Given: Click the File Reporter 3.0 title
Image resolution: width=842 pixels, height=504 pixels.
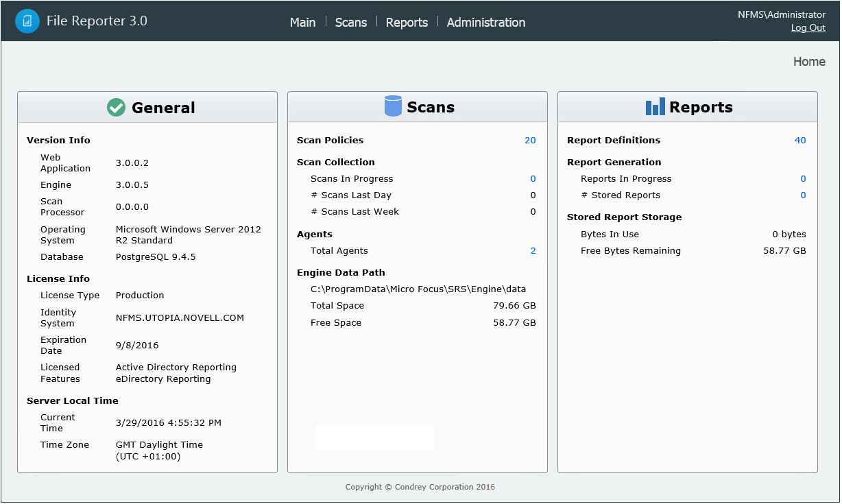Looking at the screenshot, I should [x=97, y=21].
